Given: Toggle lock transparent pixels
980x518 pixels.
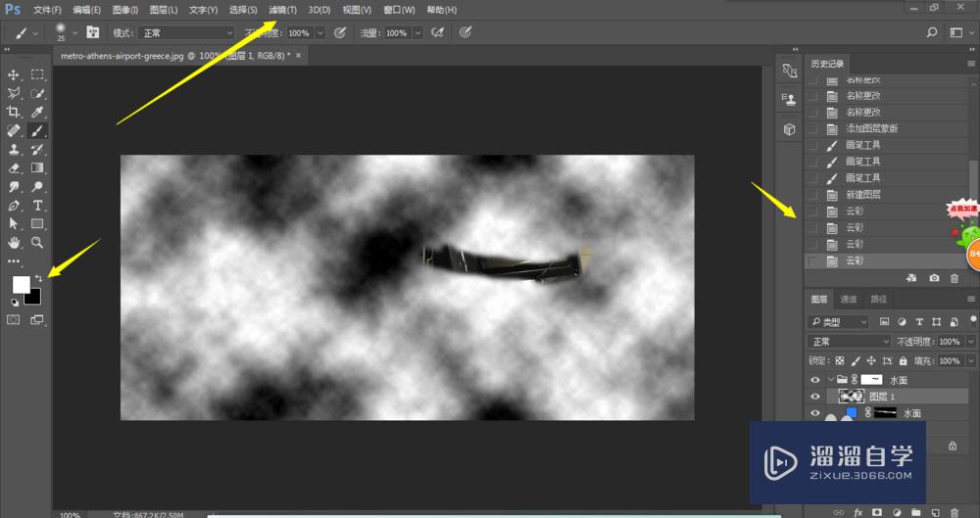Looking at the screenshot, I should 840,361.
